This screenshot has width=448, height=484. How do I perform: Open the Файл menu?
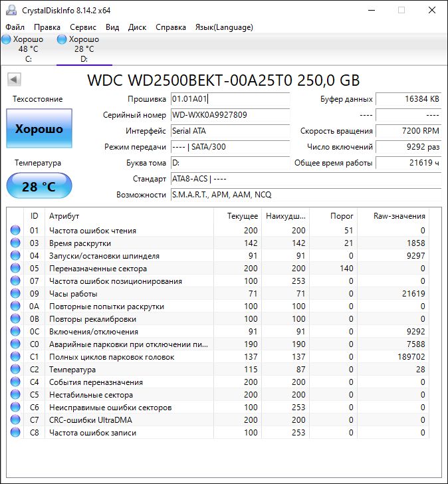15,27
